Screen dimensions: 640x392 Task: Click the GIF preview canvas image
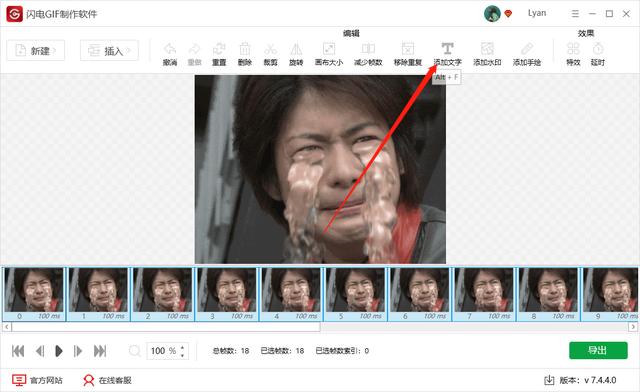(x=320, y=169)
